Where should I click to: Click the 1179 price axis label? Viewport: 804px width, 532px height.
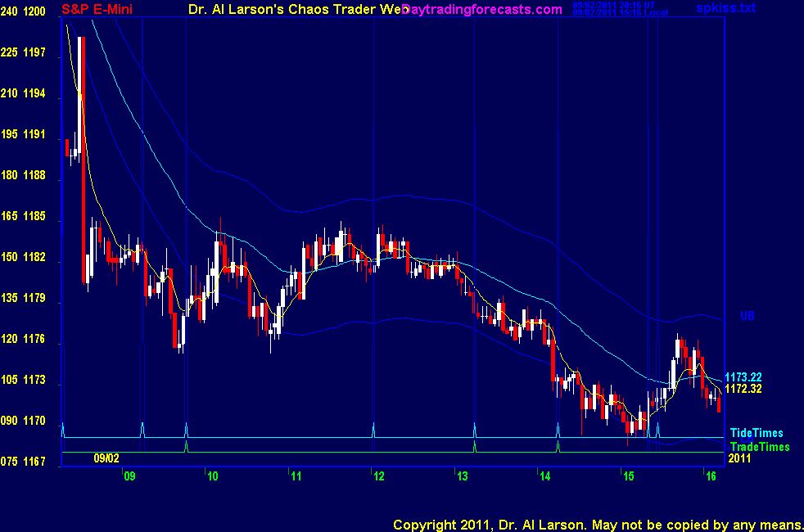(x=34, y=298)
